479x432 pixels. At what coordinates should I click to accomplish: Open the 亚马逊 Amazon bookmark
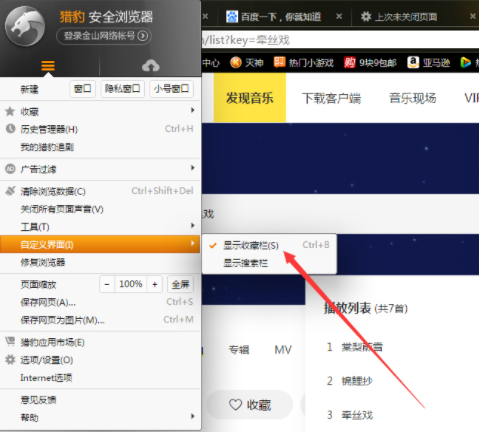tap(429, 62)
